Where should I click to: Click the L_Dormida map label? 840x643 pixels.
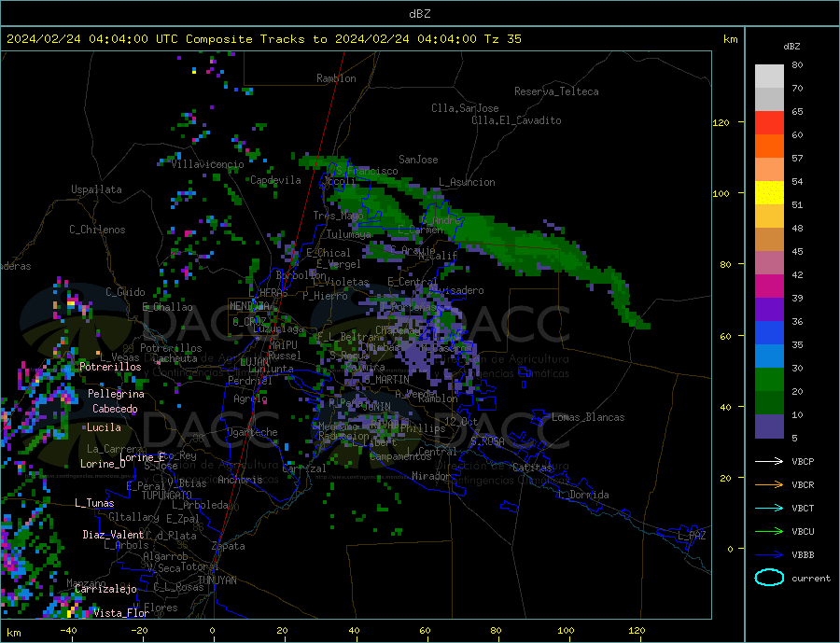584,495
